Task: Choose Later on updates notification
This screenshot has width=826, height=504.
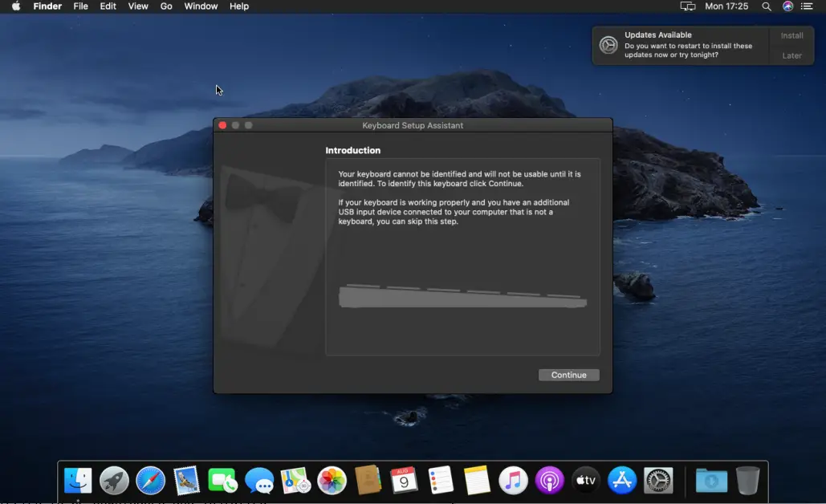Action: pyautogui.click(x=791, y=55)
